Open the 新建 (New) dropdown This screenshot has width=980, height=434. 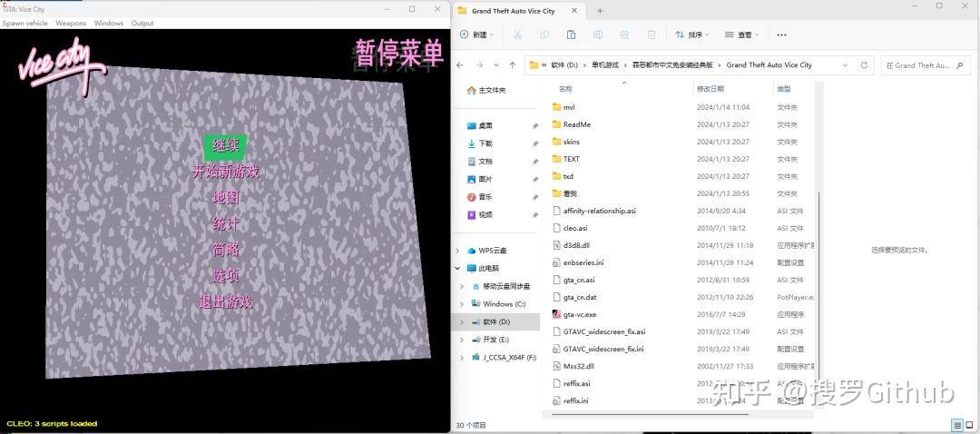(477, 35)
